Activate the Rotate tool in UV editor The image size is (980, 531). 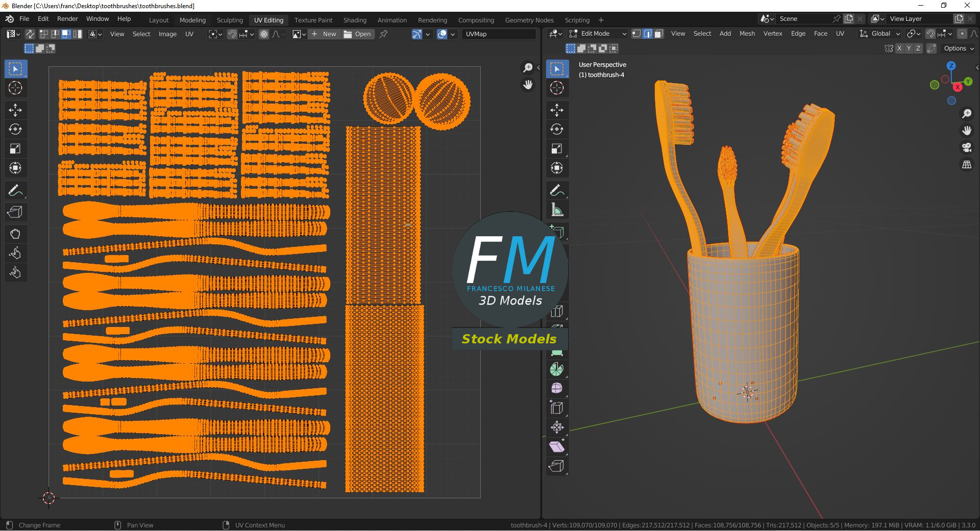point(15,129)
